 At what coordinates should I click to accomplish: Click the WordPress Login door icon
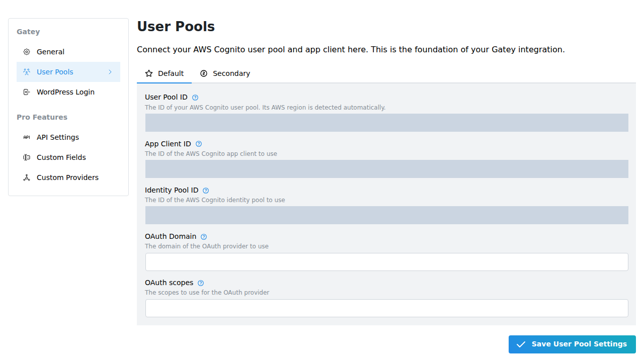tap(27, 92)
